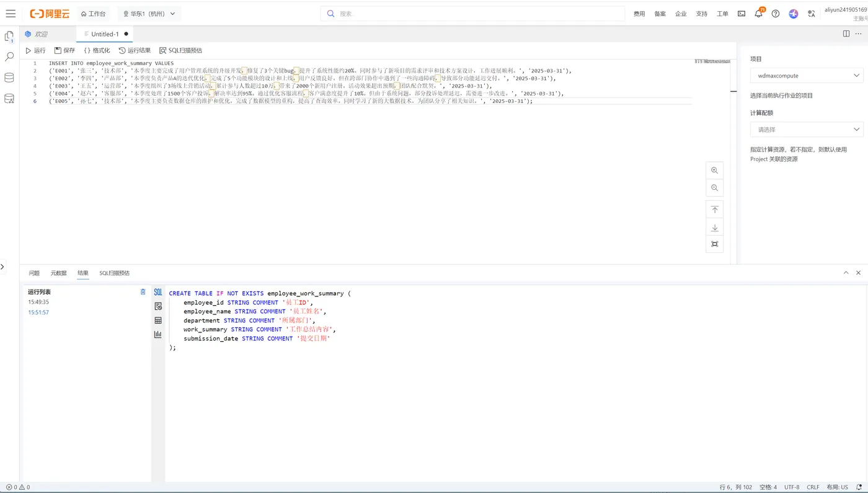This screenshot has height=493, width=868.
Task: Switch language with the translate icon
Action: [811, 14]
